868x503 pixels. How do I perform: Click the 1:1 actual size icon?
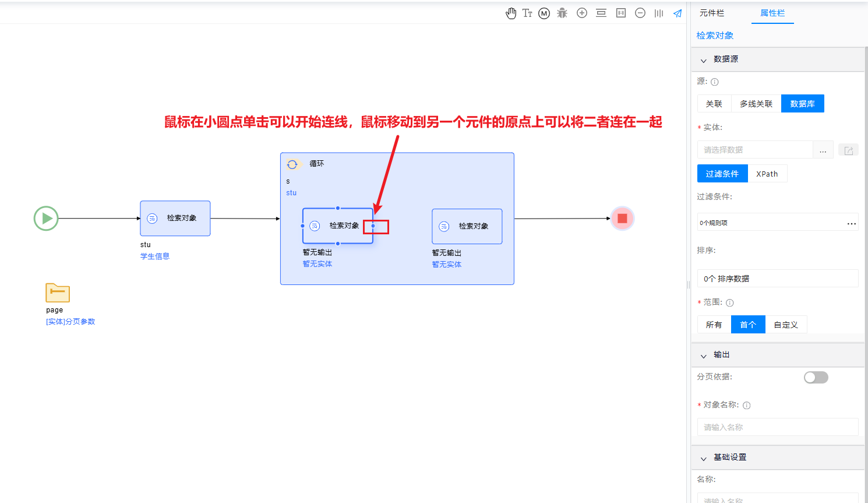[x=621, y=13]
